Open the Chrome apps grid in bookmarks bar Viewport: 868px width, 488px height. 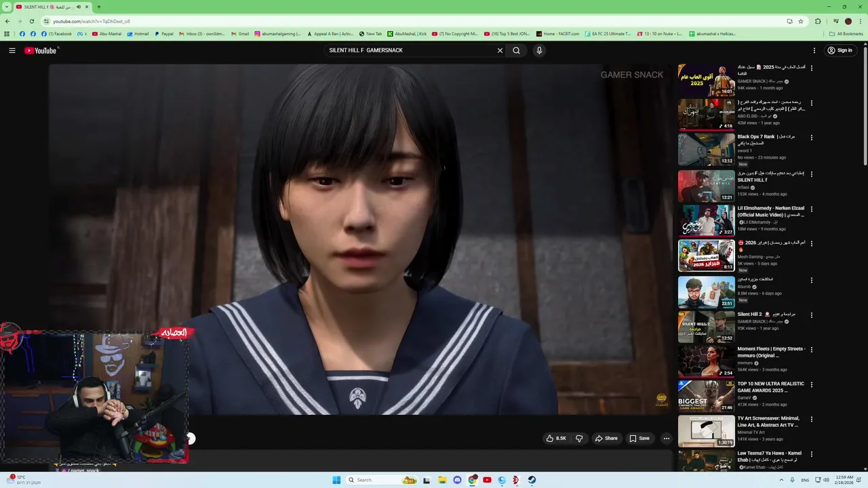pos(7,34)
